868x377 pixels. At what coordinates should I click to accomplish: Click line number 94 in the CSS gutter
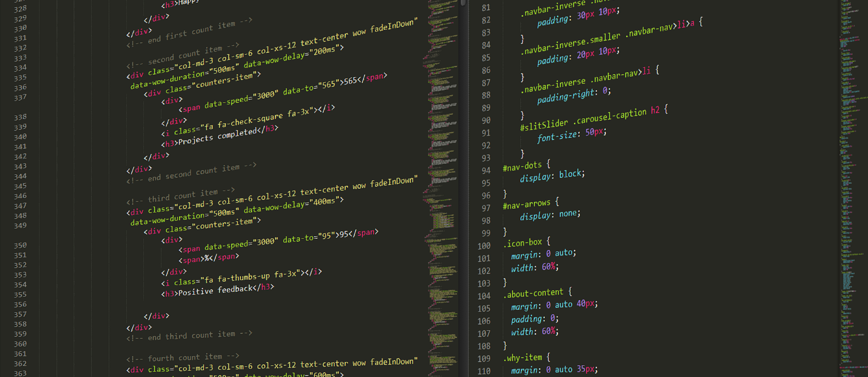click(486, 171)
